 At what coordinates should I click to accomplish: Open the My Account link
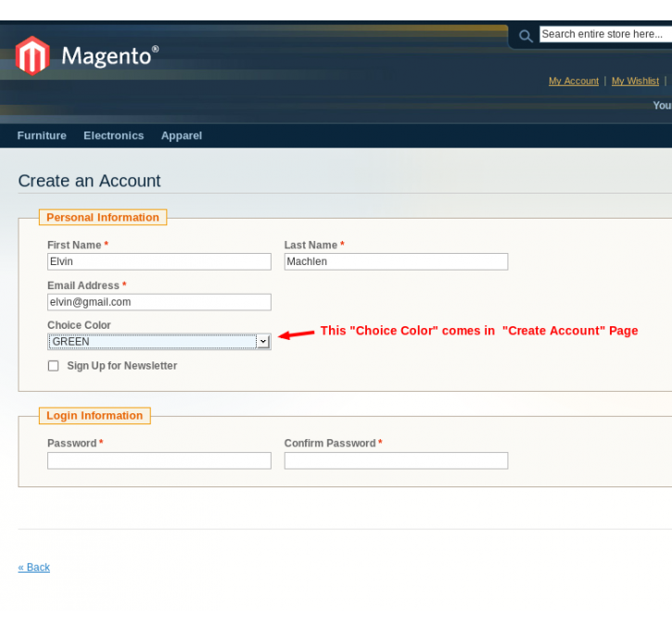coord(574,81)
